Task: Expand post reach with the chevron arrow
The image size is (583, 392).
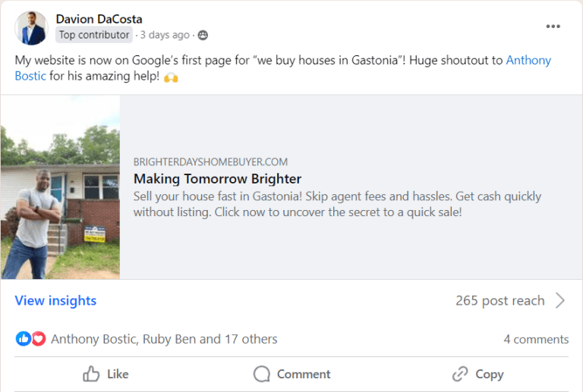Action: (560, 300)
